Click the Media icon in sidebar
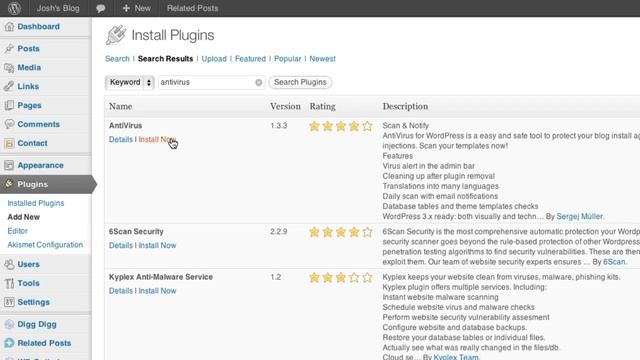The image size is (640, 360). (x=9, y=68)
